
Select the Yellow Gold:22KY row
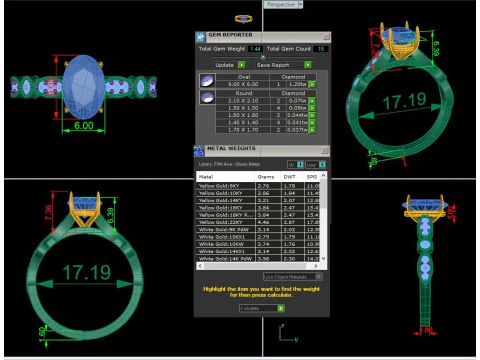pyautogui.click(x=258, y=222)
